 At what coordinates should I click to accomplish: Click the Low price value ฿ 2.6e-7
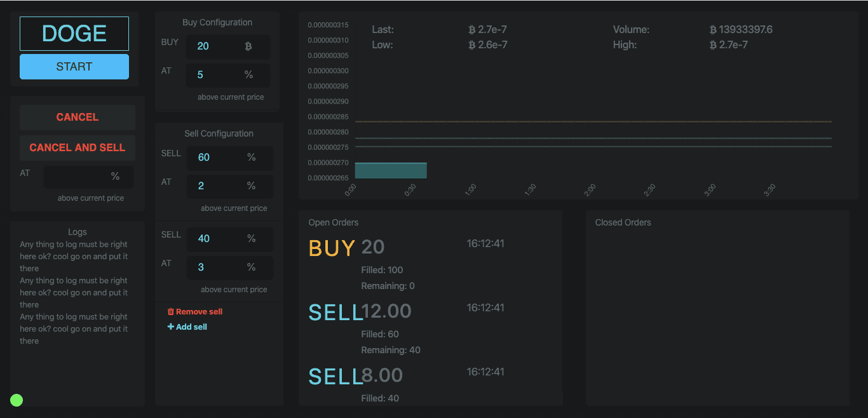click(487, 45)
